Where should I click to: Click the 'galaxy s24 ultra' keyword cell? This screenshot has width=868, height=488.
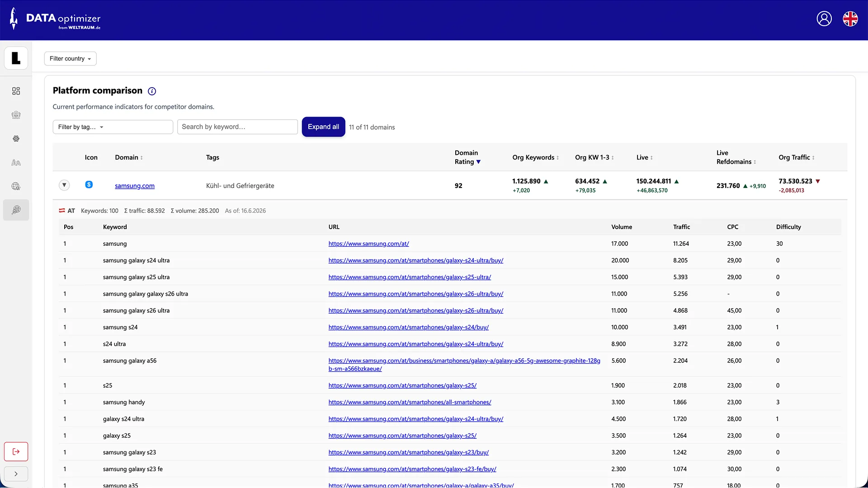123,419
